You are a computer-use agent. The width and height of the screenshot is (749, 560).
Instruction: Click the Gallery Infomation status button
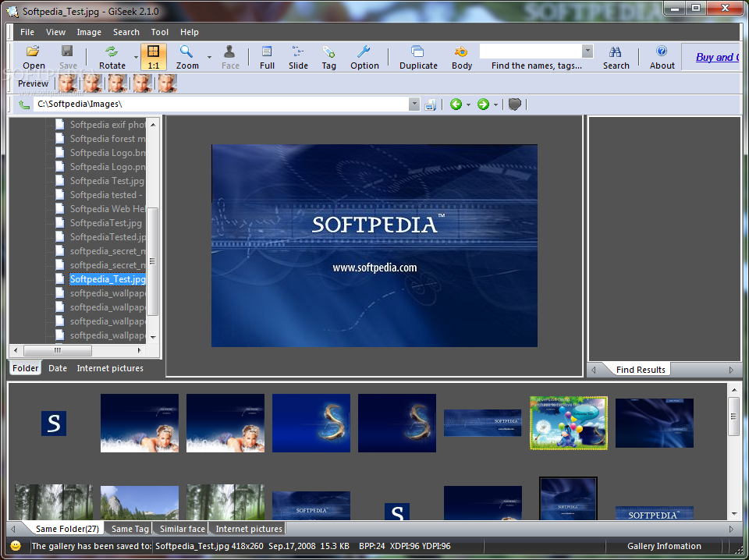click(x=664, y=546)
